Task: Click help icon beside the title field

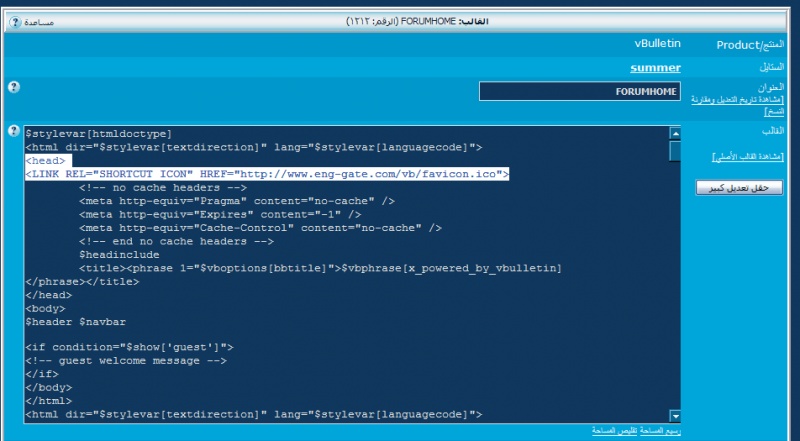Action: [14, 88]
